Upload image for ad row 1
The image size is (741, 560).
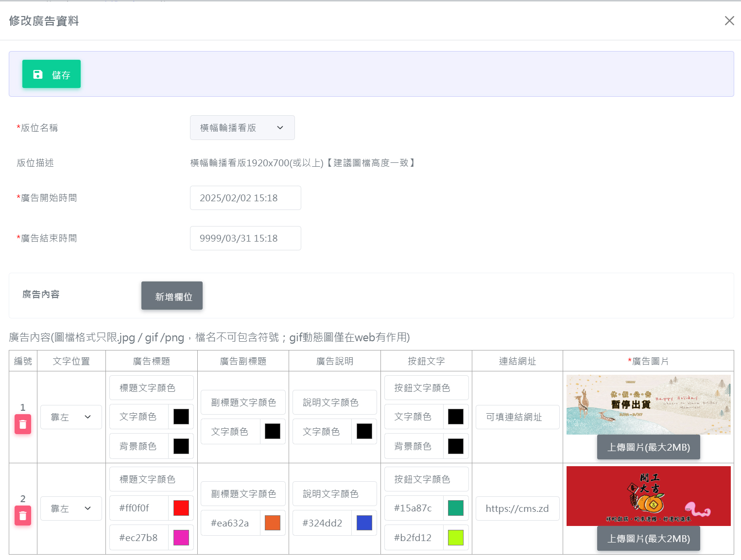point(648,447)
